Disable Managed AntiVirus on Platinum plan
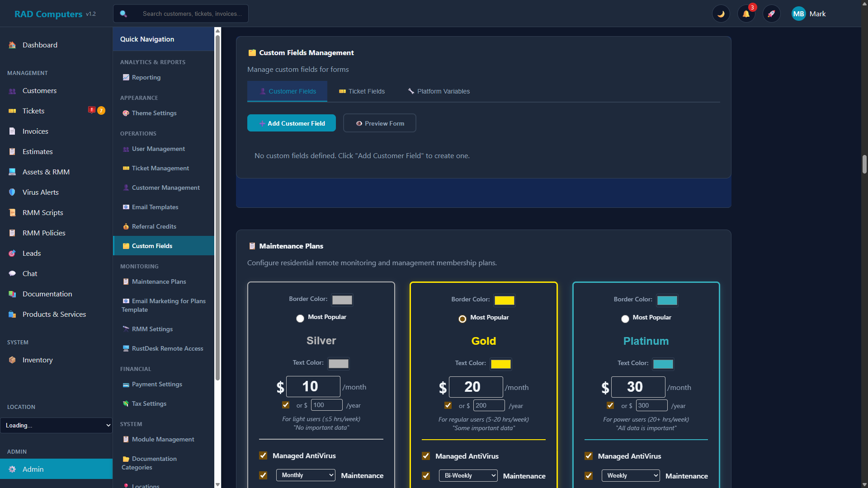The height and width of the screenshot is (488, 868). (589, 455)
